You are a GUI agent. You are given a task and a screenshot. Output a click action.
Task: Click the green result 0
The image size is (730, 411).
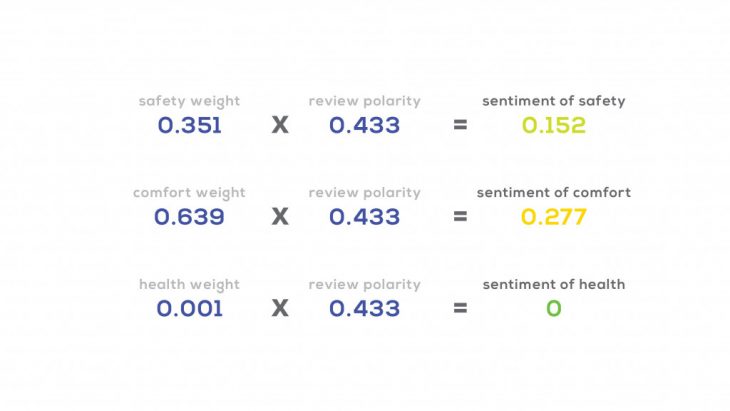[x=554, y=309]
